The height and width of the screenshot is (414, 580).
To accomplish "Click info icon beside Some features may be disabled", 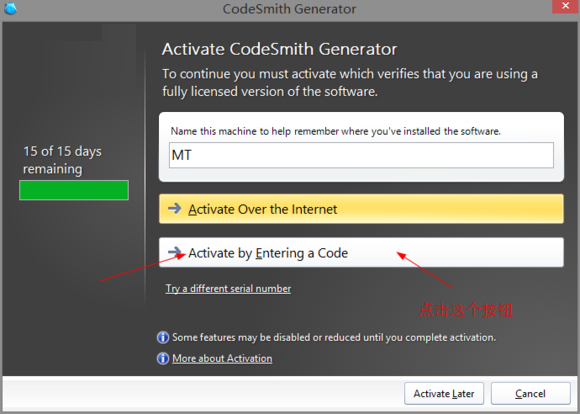I will click(x=163, y=337).
